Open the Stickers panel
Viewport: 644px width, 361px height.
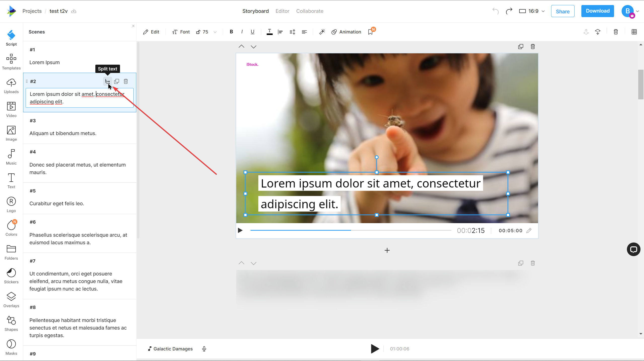point(11,276)
